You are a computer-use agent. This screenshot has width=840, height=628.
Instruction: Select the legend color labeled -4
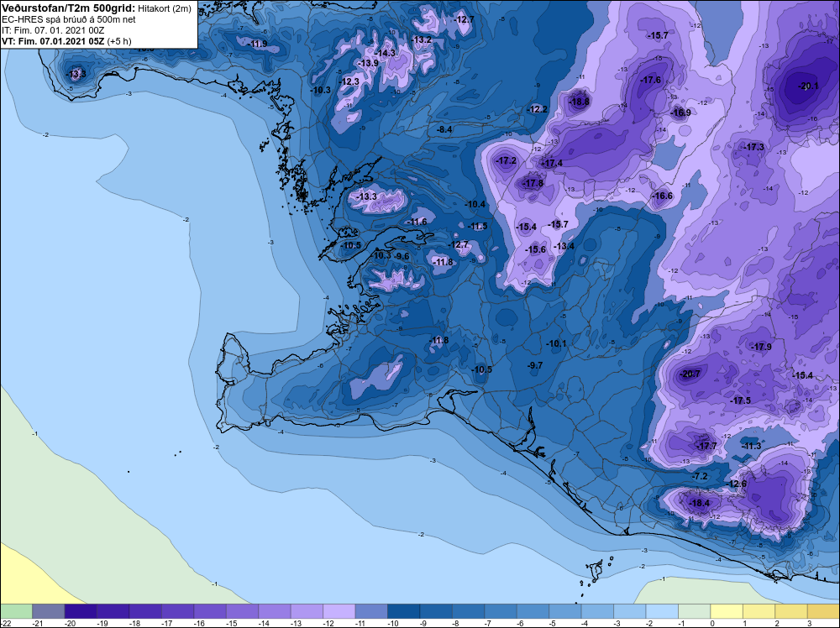pos(597,611)
